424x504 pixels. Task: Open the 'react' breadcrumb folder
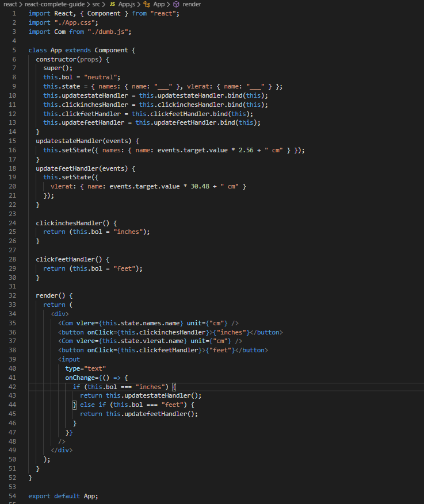pyautogui.click(x=10, y=4)
